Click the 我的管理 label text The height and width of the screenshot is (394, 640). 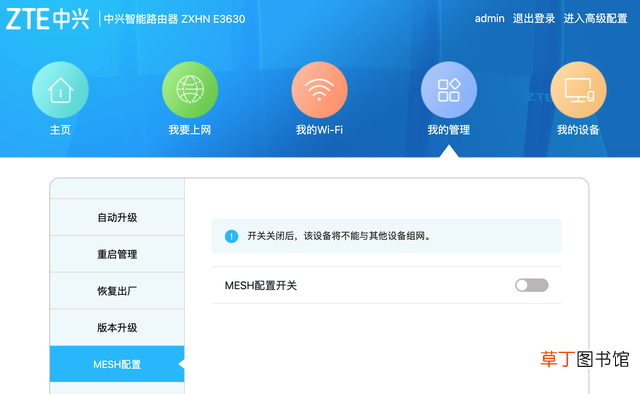(x=449, y=130)
